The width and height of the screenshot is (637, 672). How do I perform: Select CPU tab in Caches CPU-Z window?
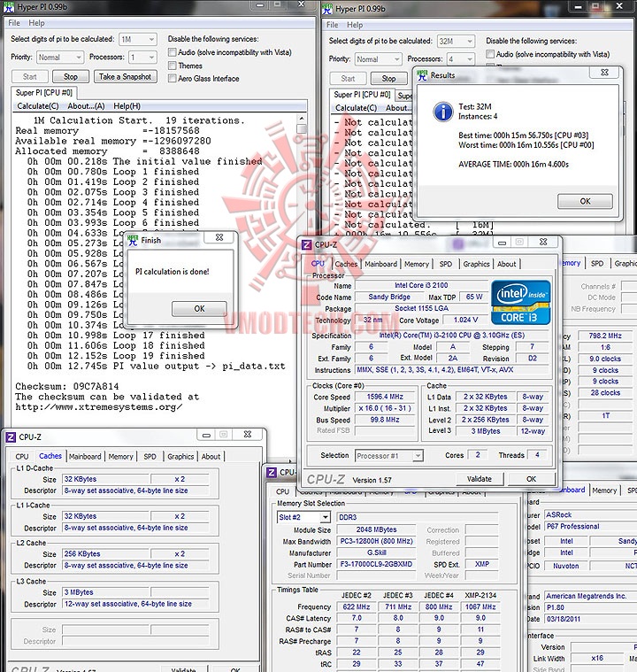point(22,457)
